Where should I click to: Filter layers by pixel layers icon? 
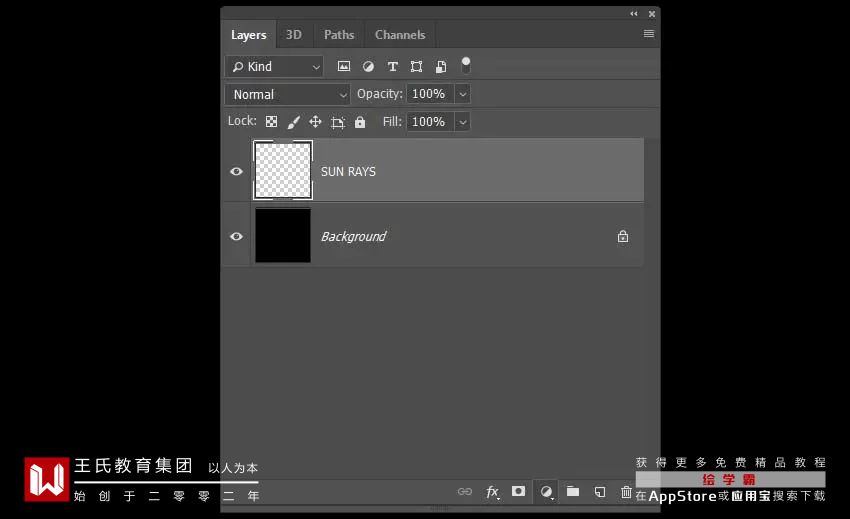(x=344, y=66)
